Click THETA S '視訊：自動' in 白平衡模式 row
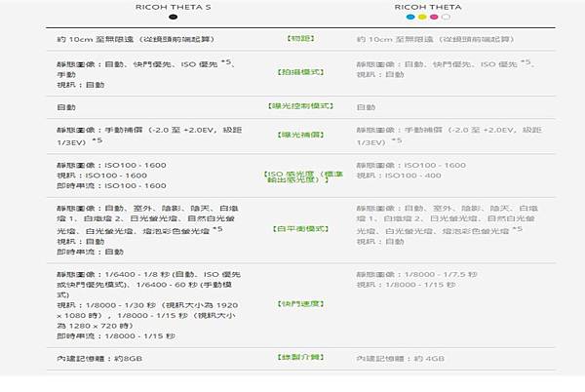Viewport: 585px width, 392px height. (81, 242)
